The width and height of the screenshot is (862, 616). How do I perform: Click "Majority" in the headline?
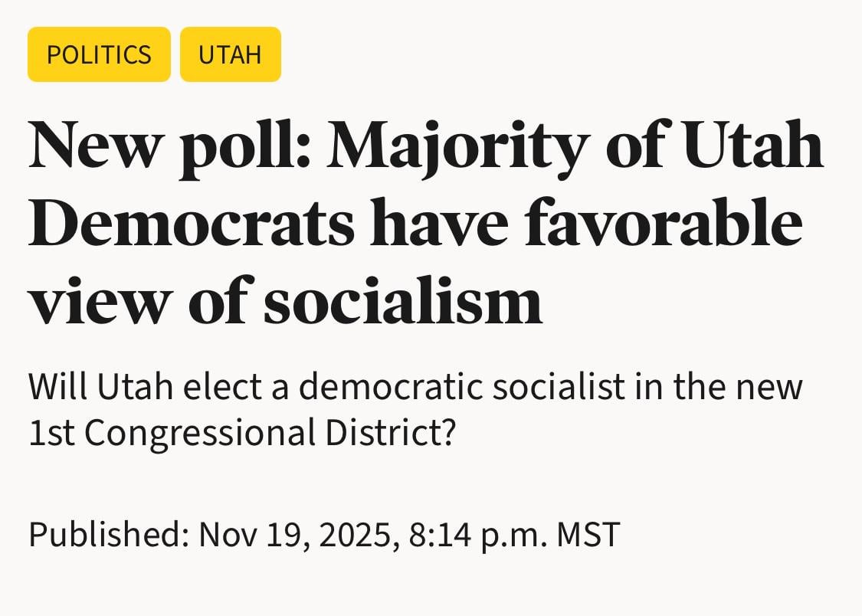(x=458, y=146)
